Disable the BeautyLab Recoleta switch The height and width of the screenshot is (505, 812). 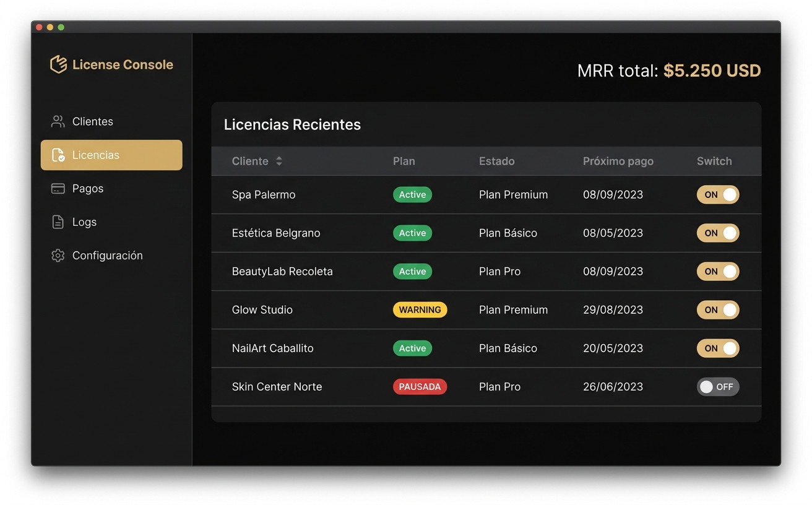tap(718, 271)
